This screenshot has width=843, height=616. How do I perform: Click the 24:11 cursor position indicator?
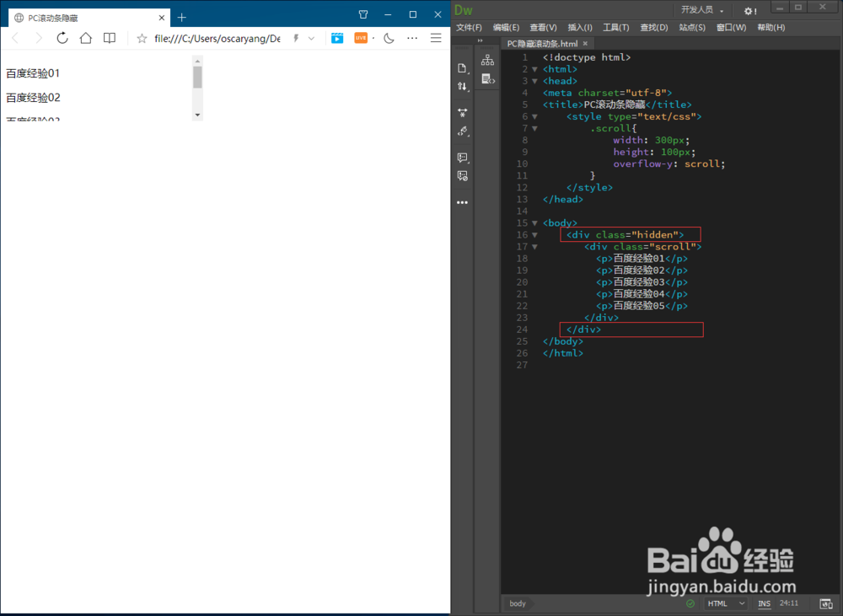pos(789,603)
